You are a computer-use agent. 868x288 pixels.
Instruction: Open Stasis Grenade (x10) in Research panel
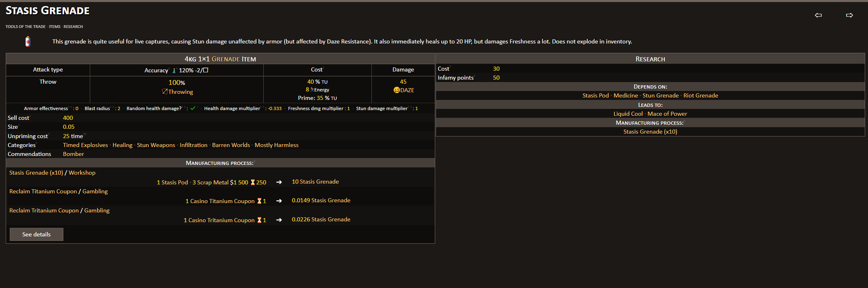[x=651, y=132]
